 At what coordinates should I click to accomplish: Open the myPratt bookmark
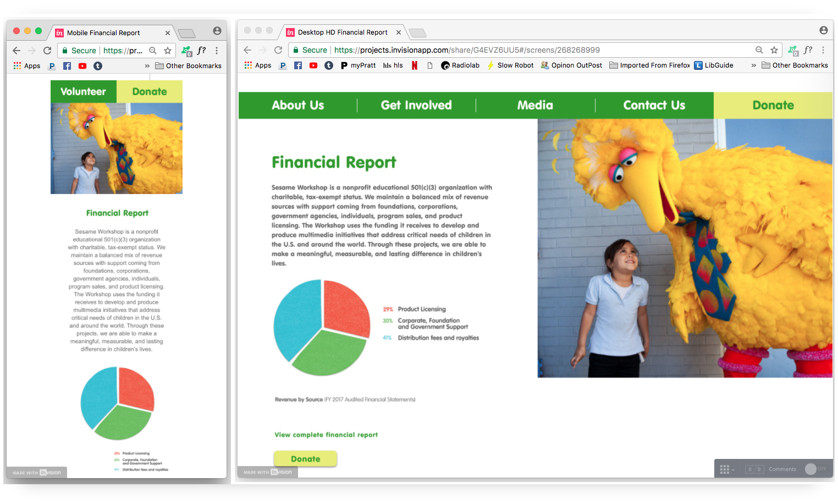(358, 65)
